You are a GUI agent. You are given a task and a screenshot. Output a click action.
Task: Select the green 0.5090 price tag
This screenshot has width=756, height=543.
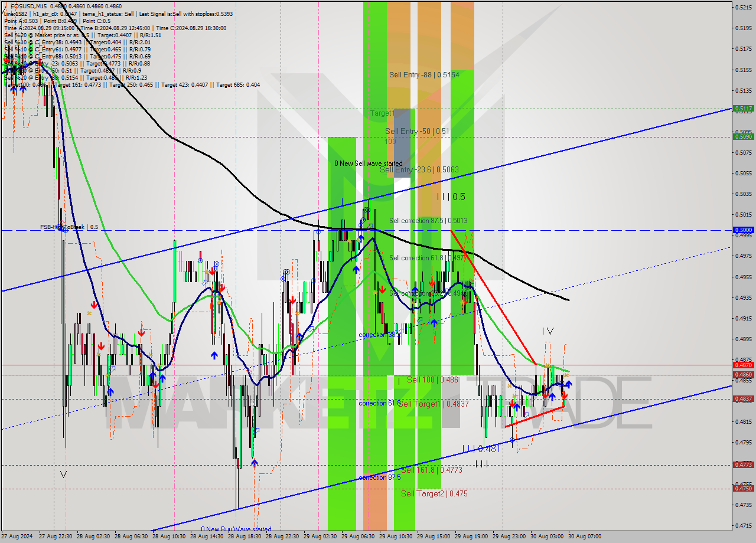(743, 136)
